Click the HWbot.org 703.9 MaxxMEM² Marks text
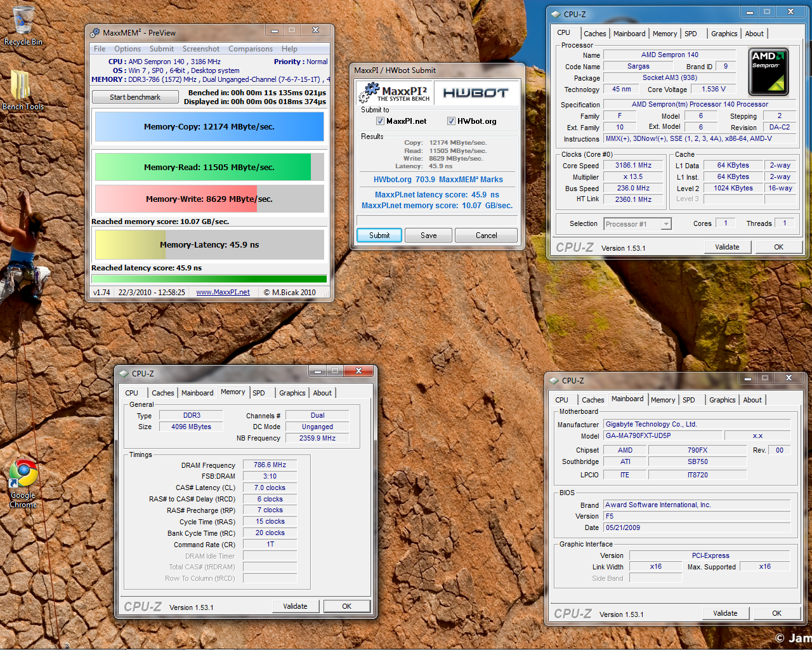The image size is (812, 650). click(x=438, y=180)
